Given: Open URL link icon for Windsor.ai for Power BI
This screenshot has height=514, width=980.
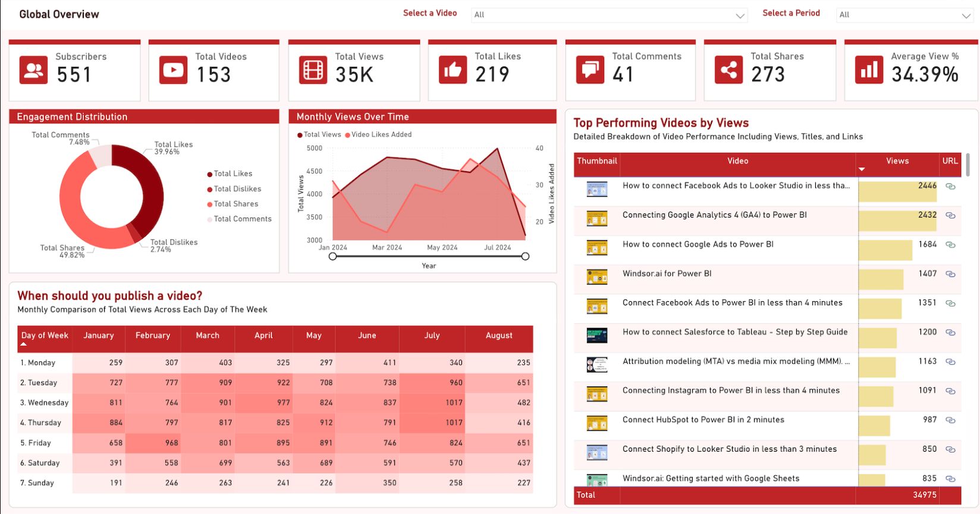Looking at the screenshot, I should pos(950,274).
